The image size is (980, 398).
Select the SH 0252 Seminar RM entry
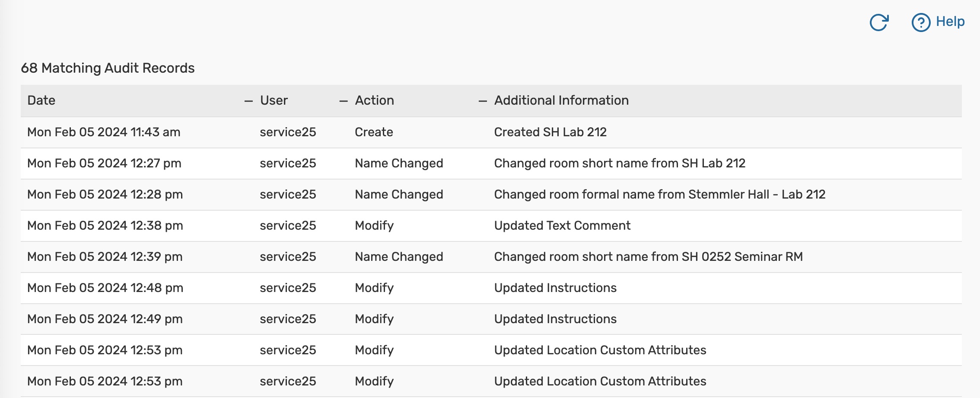648,257
